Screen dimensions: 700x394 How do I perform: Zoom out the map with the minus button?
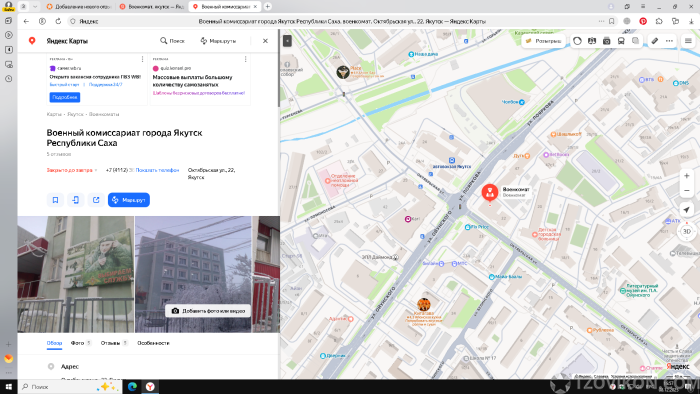687,191
